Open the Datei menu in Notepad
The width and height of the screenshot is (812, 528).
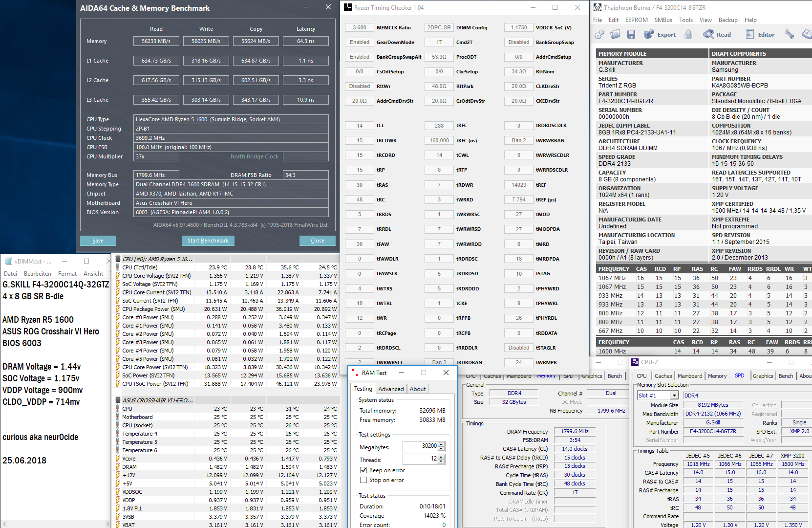tap(10, 274)
